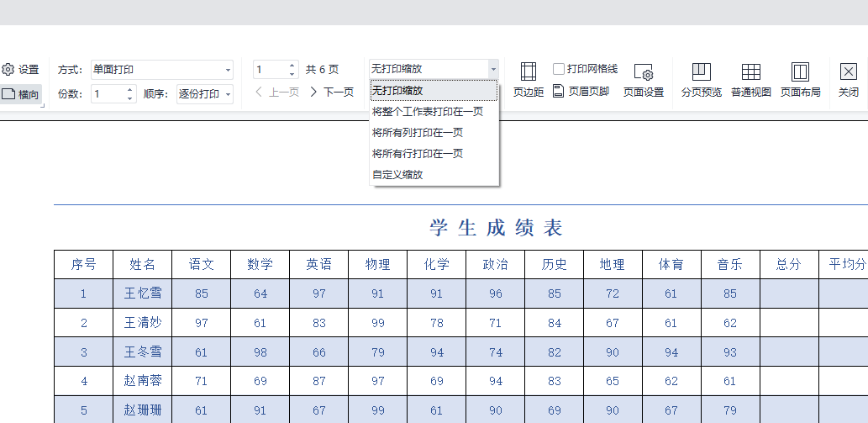Open header and footer (页眉页脚) settings
868x423 pixels.
point(581,92)
